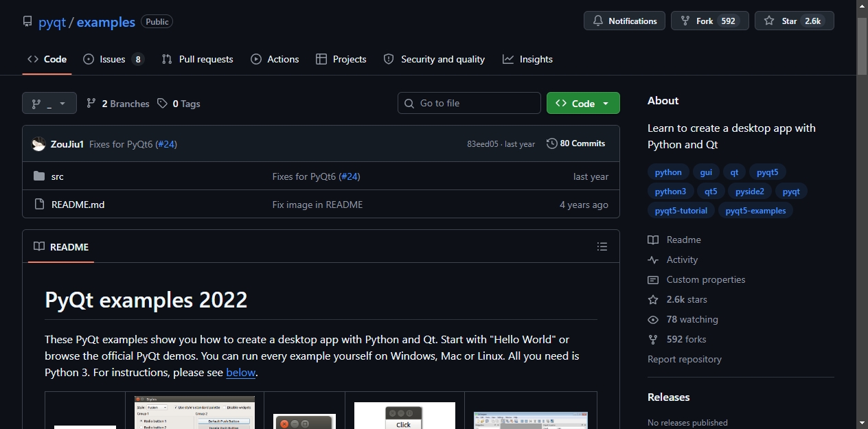Follow the 'below' link in README text

click(240, 372)
